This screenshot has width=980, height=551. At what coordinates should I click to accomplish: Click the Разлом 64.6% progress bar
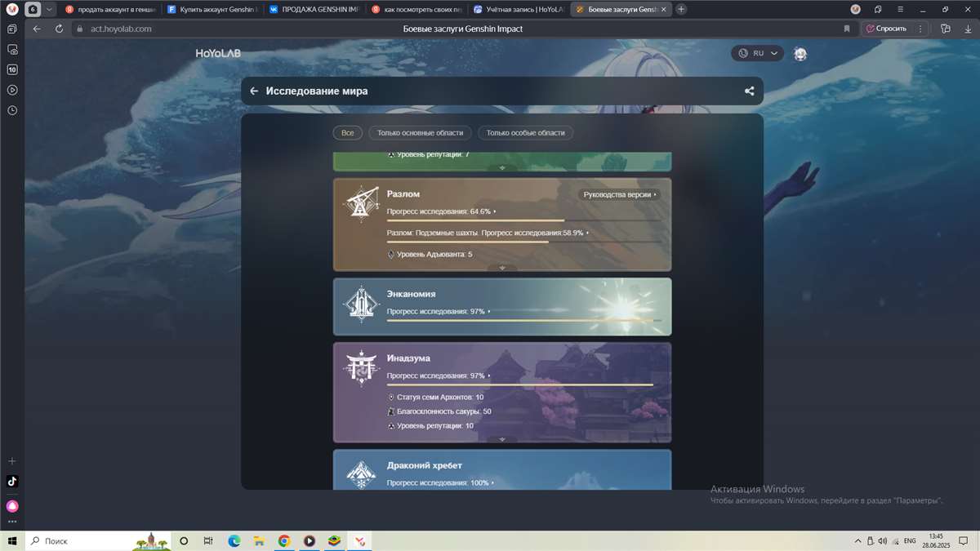point(523,220)
